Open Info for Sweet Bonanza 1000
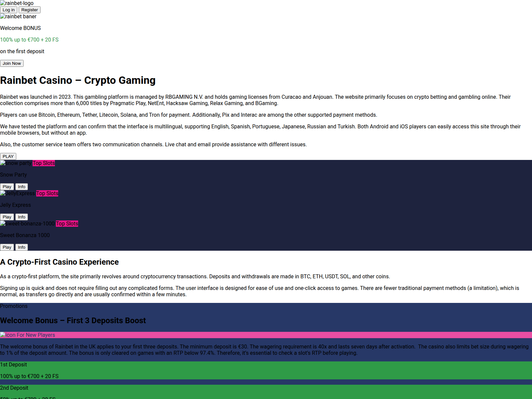The width and height of the screenshot is (532, 399). point(22,247)
